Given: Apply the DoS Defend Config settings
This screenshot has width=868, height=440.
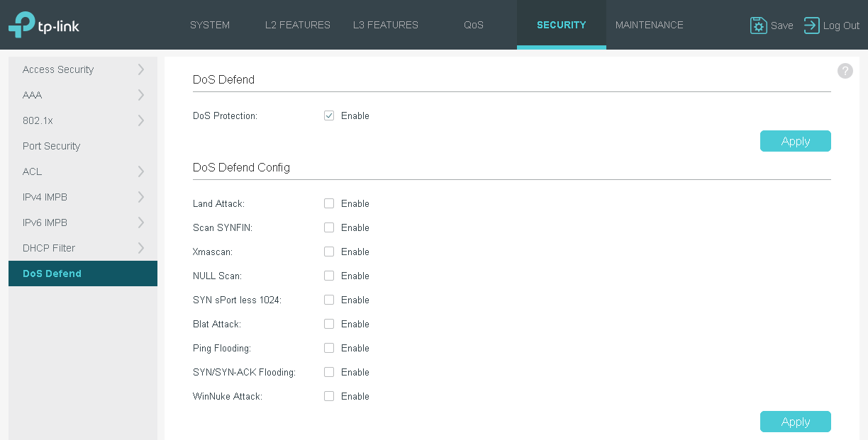Looking at the screenshot, I should pos(795,422).
